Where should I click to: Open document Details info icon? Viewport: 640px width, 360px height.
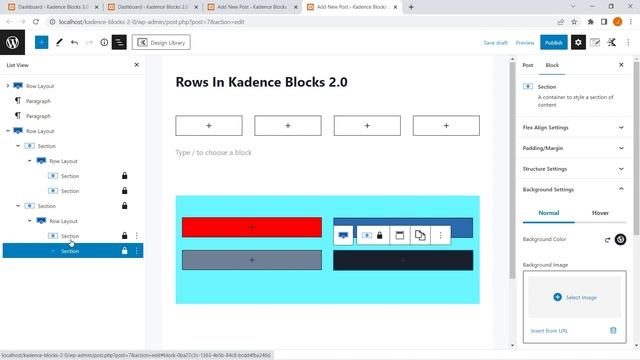[x=104, y=42]
